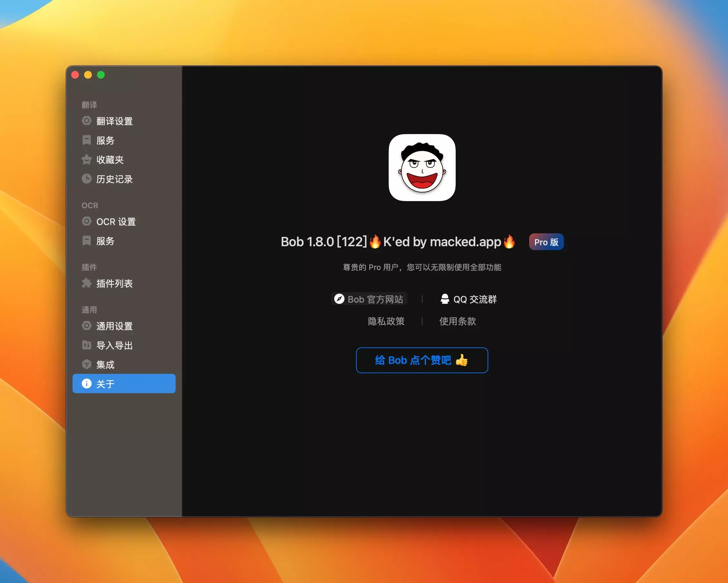
Task: Click the clock icon beside 历史记录
Action: point(86,179)
